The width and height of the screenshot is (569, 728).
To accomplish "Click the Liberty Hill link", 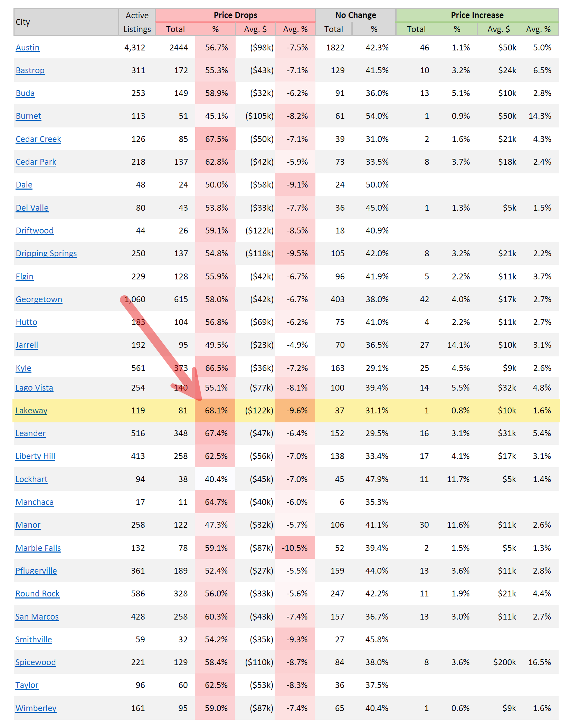I will (x=35, y=456).
